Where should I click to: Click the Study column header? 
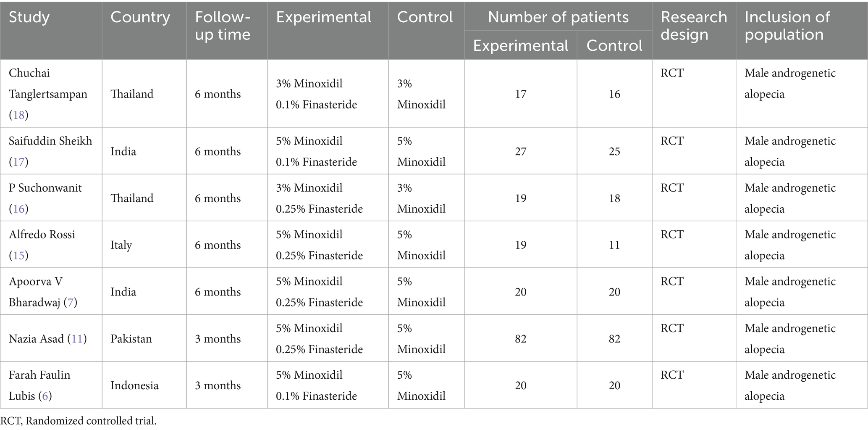pyautogui.click(x=29, y=17)
